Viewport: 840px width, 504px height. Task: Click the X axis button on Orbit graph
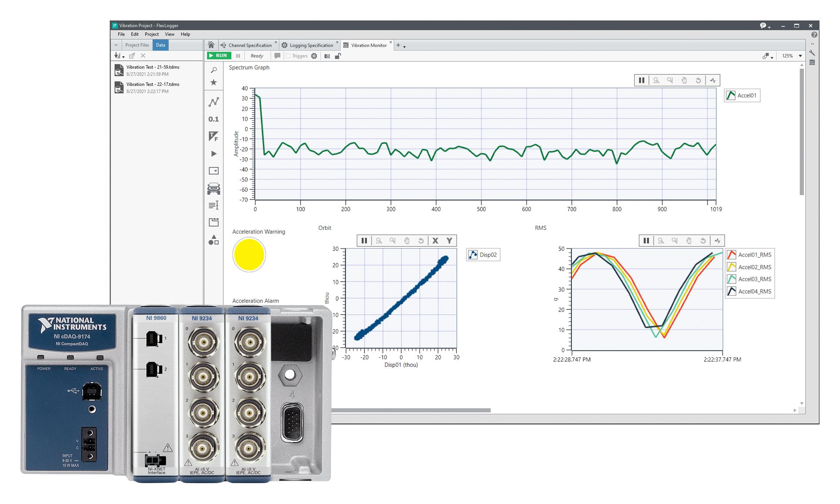[x=435, y=240]
